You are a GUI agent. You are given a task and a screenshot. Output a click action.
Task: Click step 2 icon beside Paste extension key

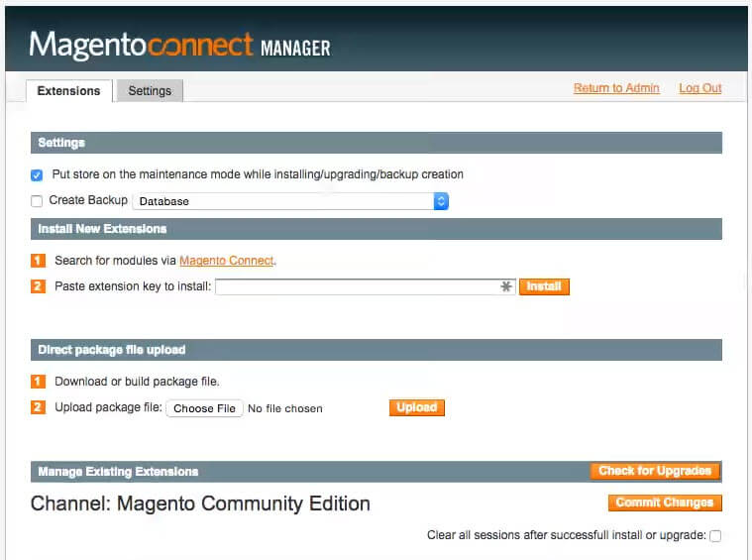point(38,286)
